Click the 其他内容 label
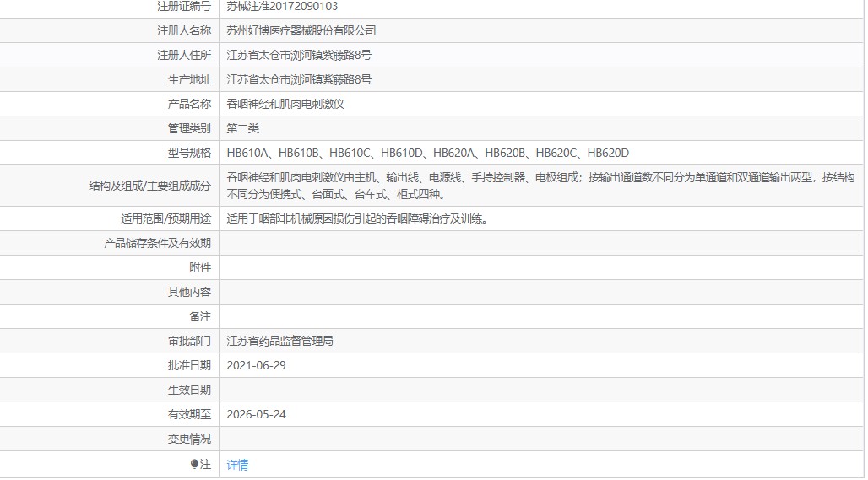This screenshot has width=868, height=480. coord(189,292)
